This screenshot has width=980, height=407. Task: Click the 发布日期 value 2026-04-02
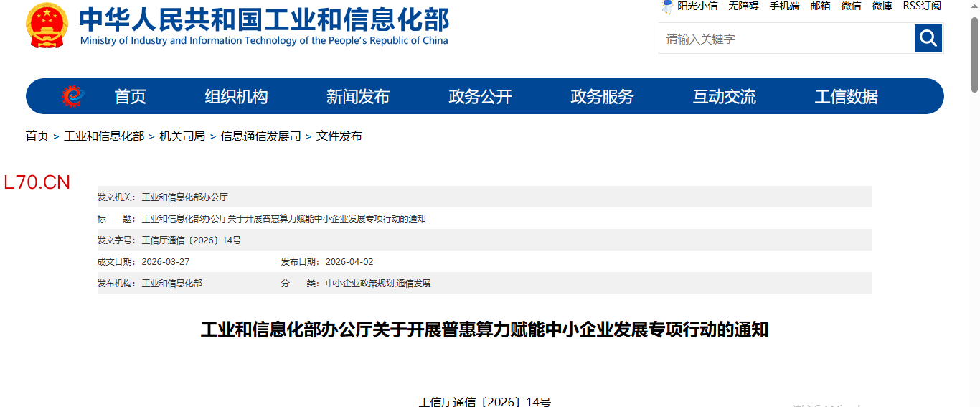click(349, 261)
